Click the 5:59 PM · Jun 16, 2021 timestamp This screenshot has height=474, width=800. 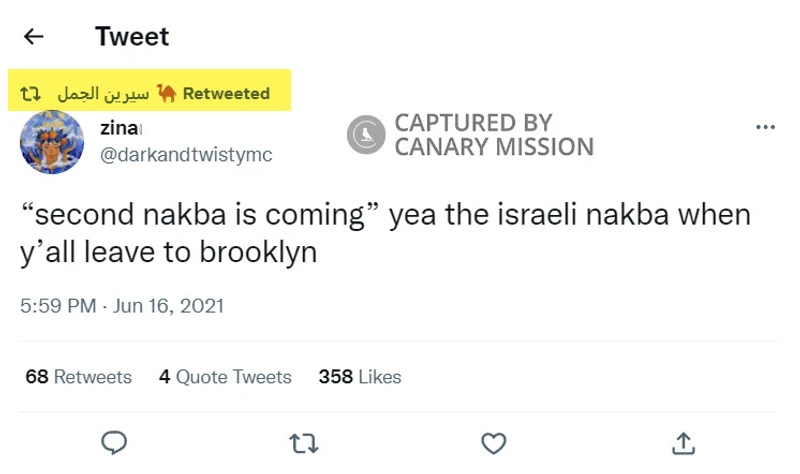[x=122, y=305]
